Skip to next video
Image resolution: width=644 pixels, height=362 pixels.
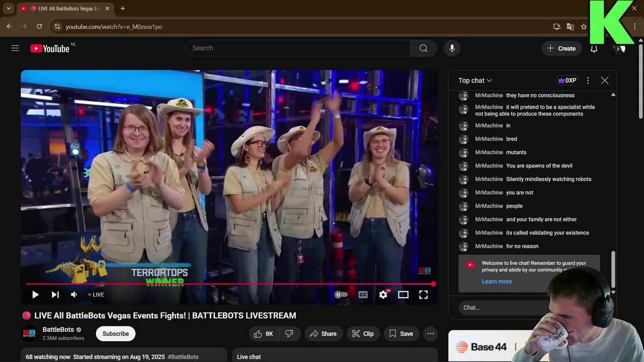click(55, 295)
